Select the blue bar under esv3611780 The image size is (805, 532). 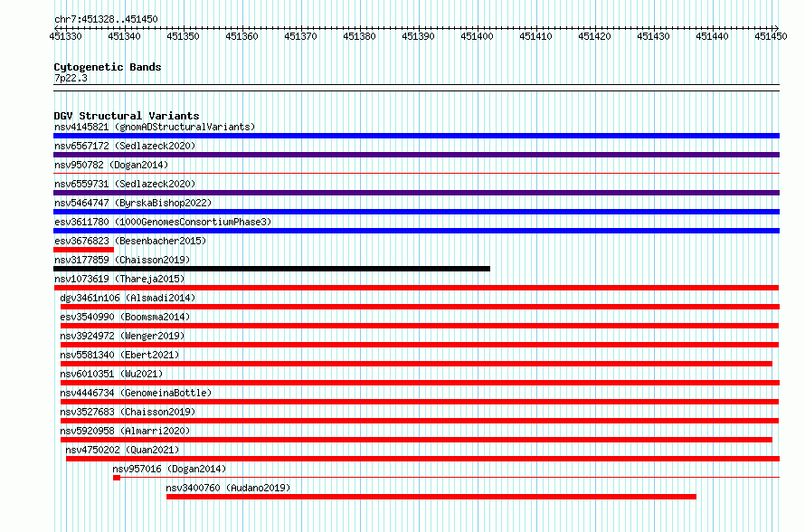point(416,231)
